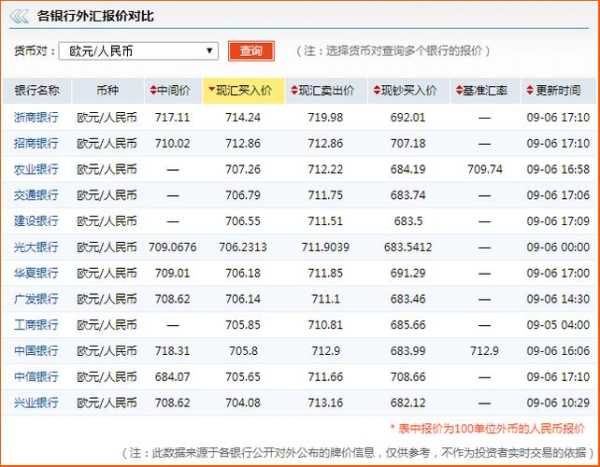Open the 招商银行 bank link
Viewport: 600px width, 467px height.
click(37, 143)
